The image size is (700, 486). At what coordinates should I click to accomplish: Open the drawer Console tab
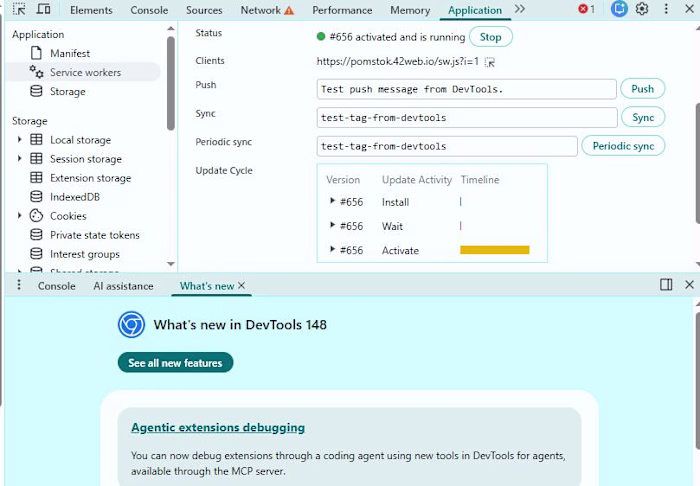point(56,286)
